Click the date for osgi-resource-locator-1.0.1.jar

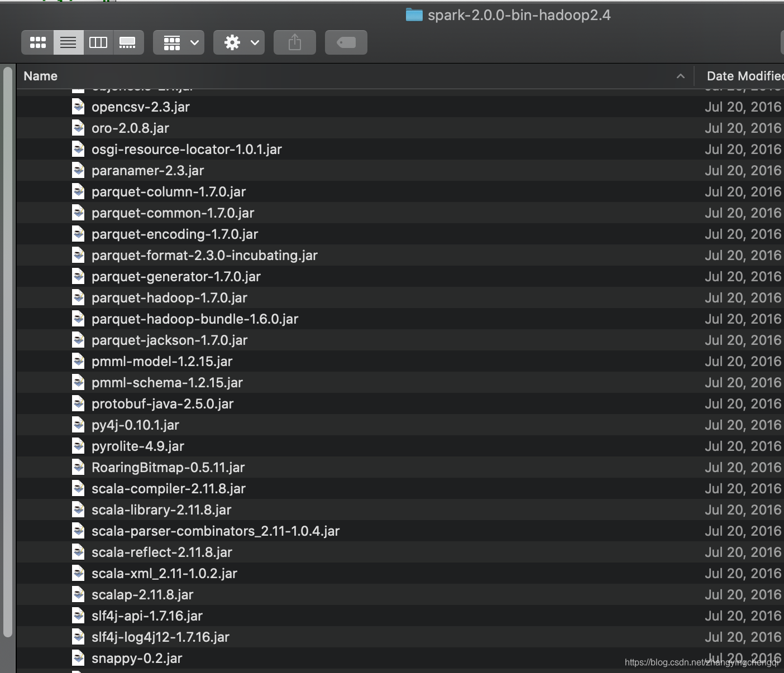(x=743, y=150)
